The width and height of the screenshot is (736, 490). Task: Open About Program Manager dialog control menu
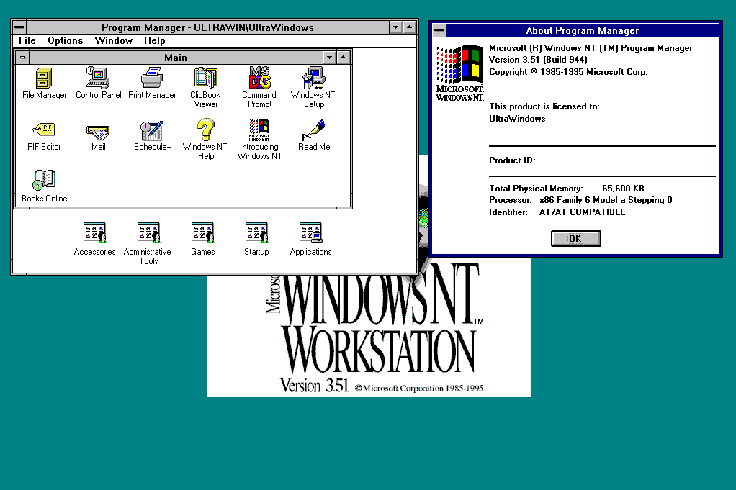[x=439, y=31]
